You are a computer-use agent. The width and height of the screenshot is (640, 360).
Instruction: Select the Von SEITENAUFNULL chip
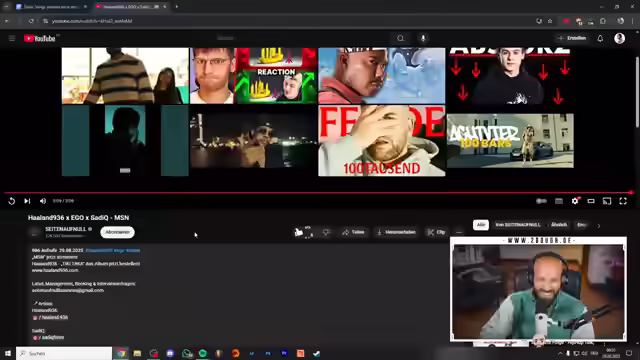pos(518,225)
